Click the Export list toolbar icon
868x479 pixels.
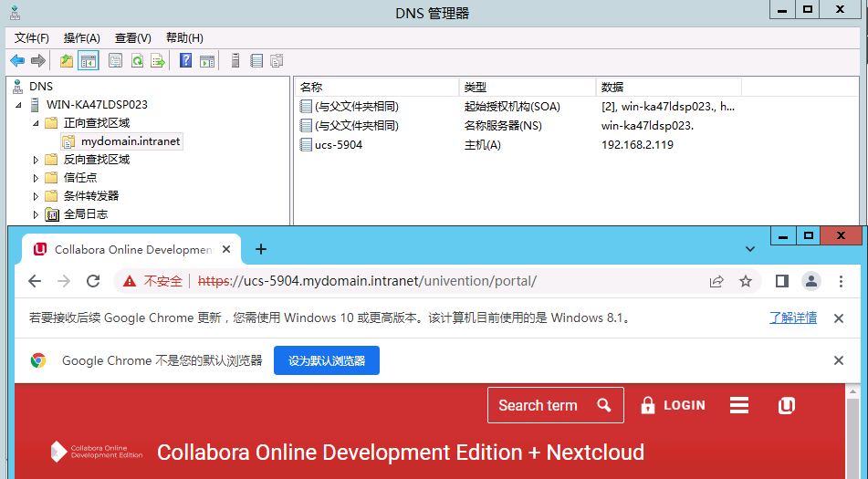158,61
